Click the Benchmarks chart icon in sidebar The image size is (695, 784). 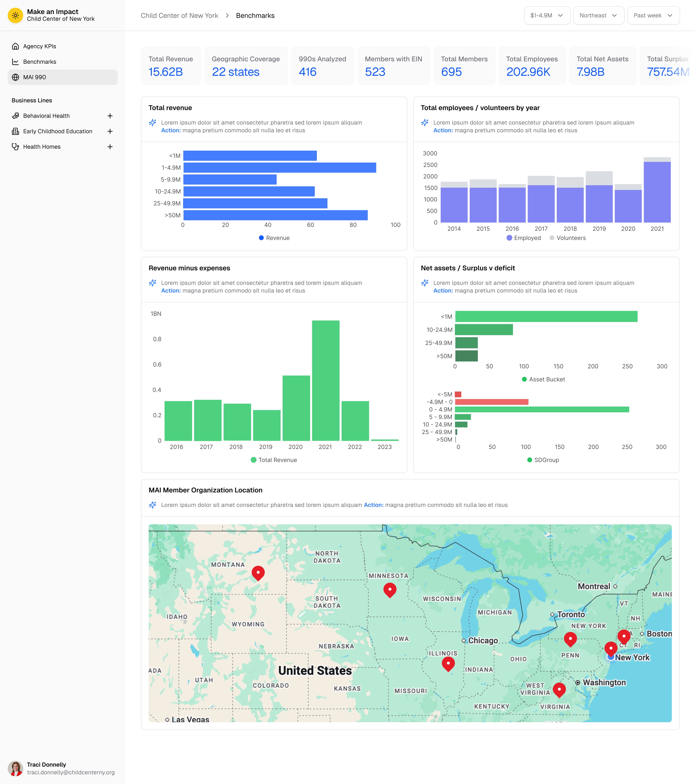pyautogui.click(x=15, y=61)
